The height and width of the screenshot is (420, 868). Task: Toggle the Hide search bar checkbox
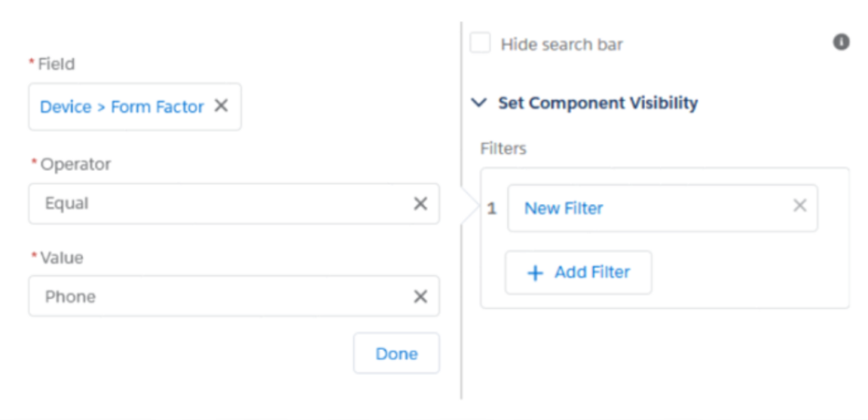pos(481,43)
